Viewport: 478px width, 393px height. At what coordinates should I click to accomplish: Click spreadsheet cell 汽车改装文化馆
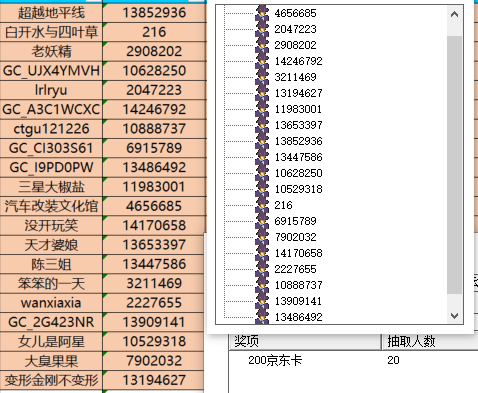(x=51, y=206)
